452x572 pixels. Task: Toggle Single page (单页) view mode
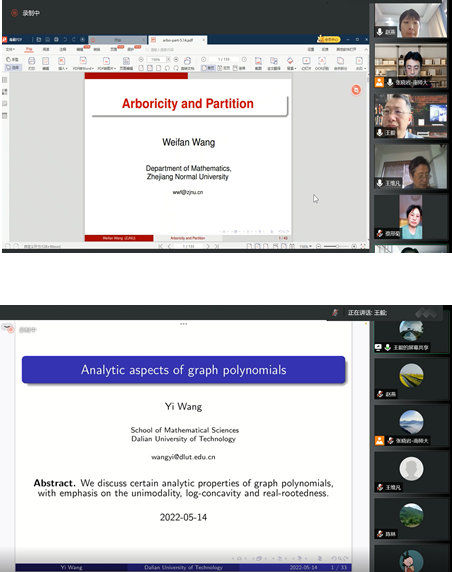208,68
